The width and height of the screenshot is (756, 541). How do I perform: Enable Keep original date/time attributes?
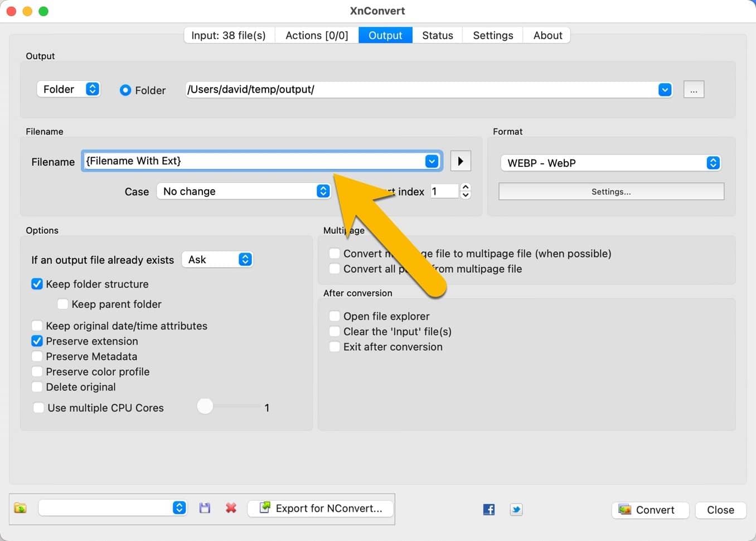(x=37, y=326)
